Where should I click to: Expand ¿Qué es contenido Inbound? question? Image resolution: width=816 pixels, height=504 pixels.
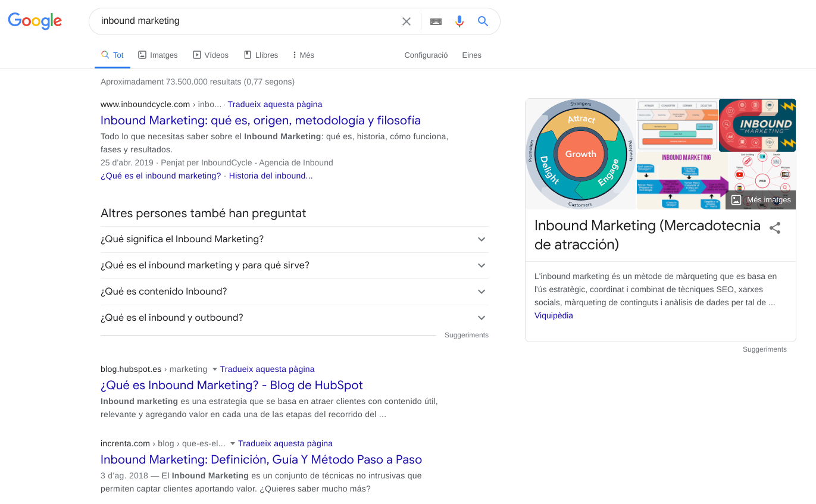coord(295,292)
